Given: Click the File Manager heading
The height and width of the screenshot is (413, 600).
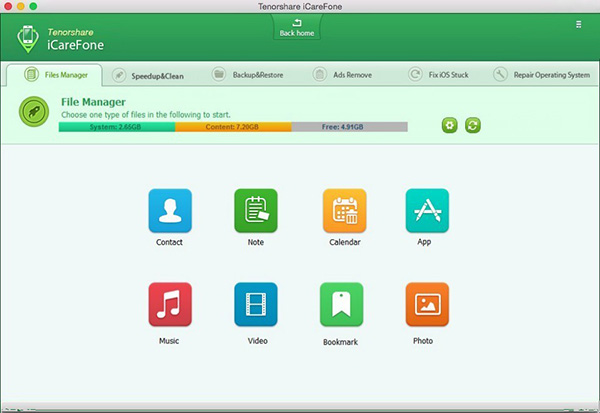Looking at the screenshot, I should point(93,102).
